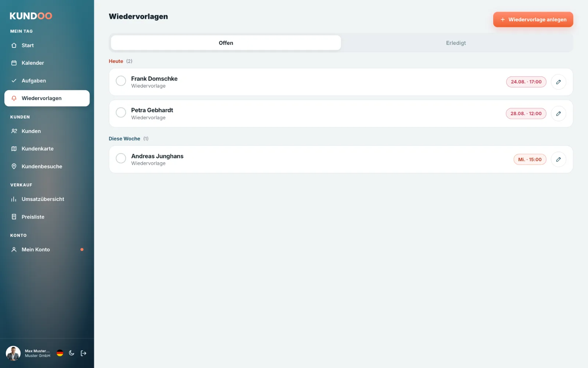588x368 pixels.
Task: Click the 28.08. · 12:00 date badge
Action: point(526,113)
